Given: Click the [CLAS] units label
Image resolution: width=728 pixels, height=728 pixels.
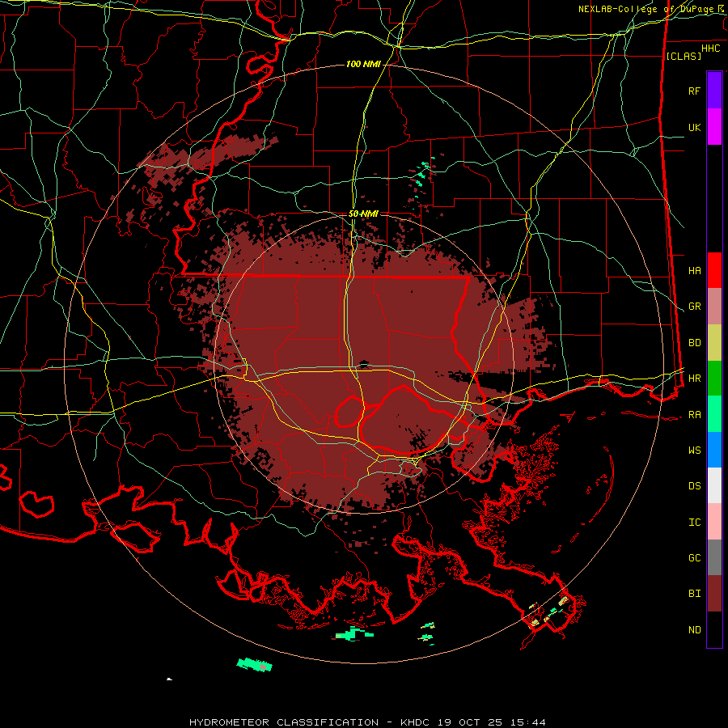Looking at the screenshot, I should [x=684, y=56].
